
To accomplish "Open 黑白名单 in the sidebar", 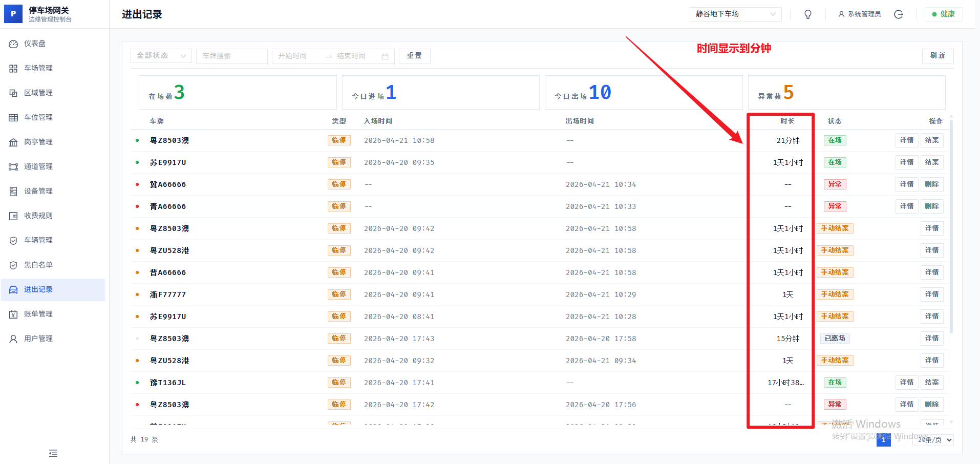I will [38, 265].
